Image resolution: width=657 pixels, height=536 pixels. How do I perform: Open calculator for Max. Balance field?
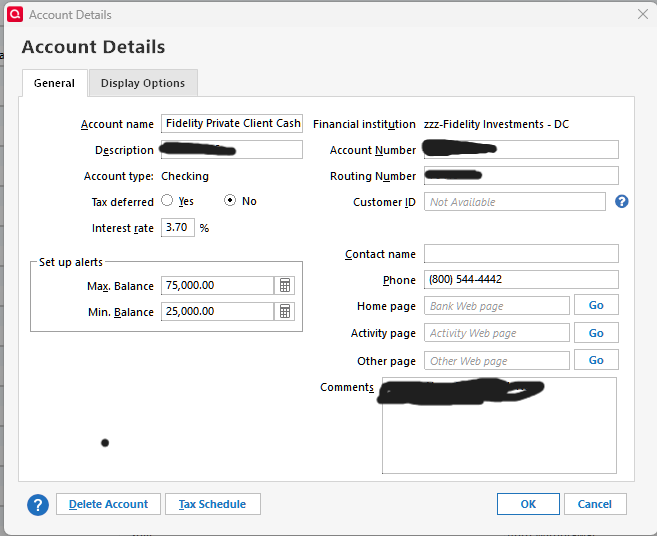pos(285,285)
